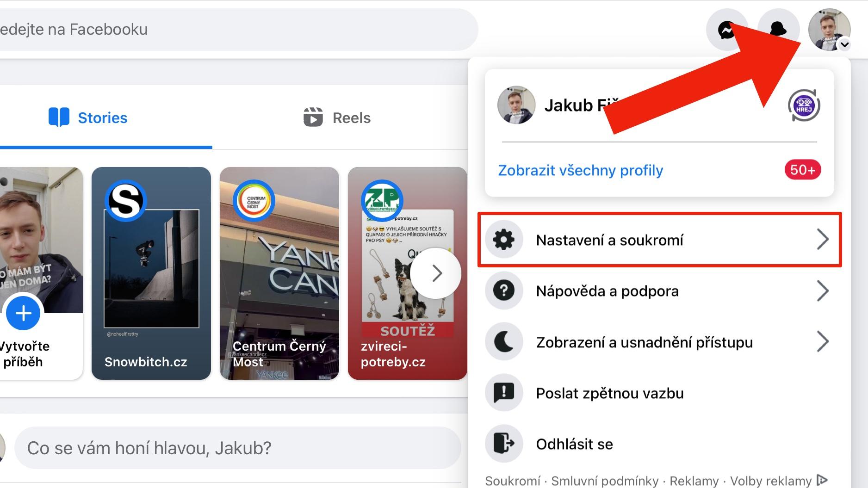Screen dimensions: 868x488
Task: Open the Messenger chat icon
Action: tap(726, 30)
